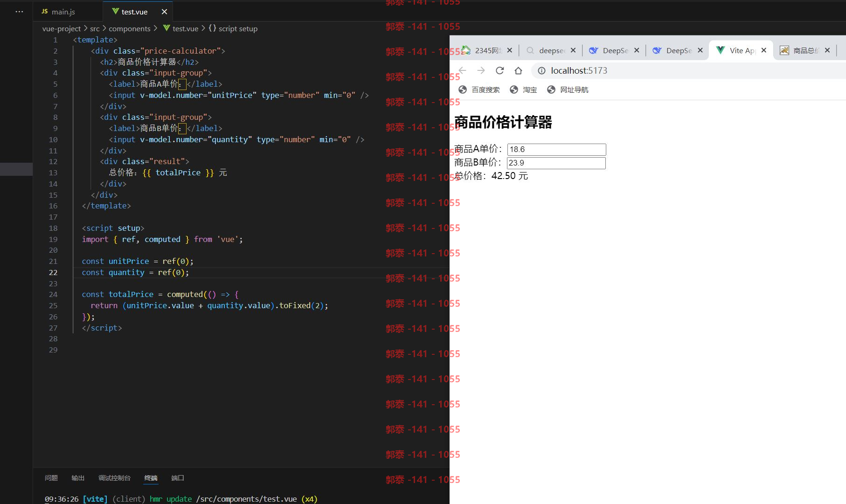Close the 2345 browser tab

[509, 50]
